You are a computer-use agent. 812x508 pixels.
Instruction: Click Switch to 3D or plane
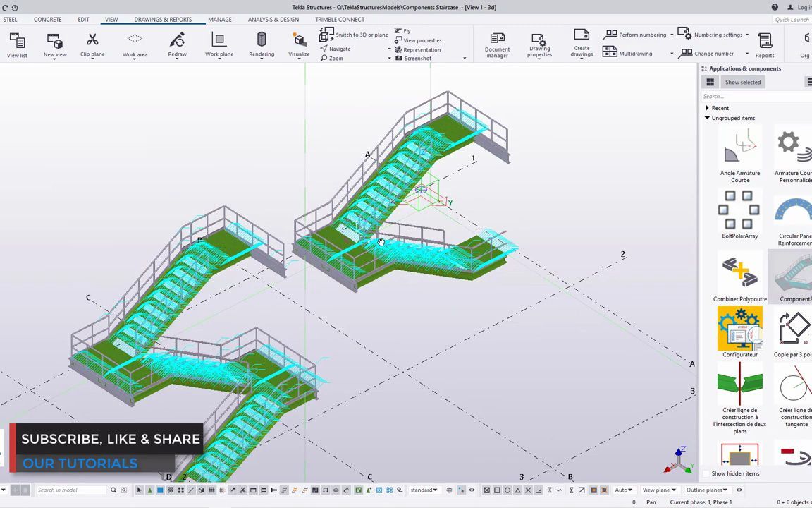point(354,35)
